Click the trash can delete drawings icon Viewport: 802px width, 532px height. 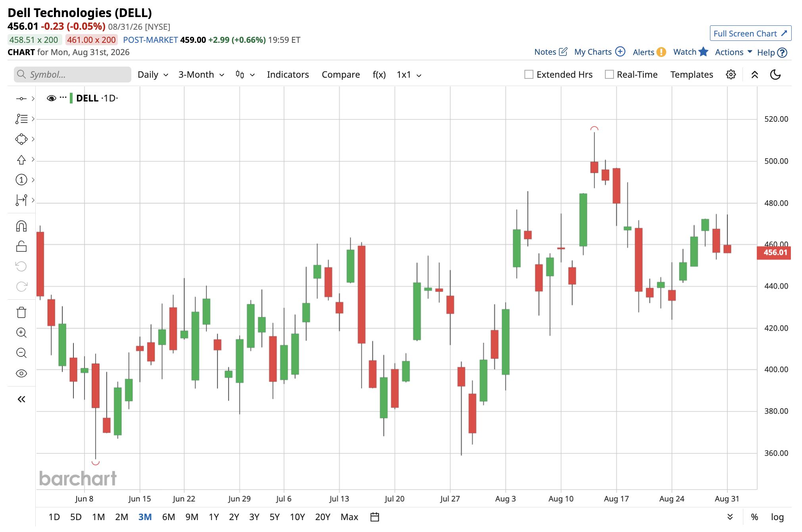pyautogui.click(x=21, y=312)
